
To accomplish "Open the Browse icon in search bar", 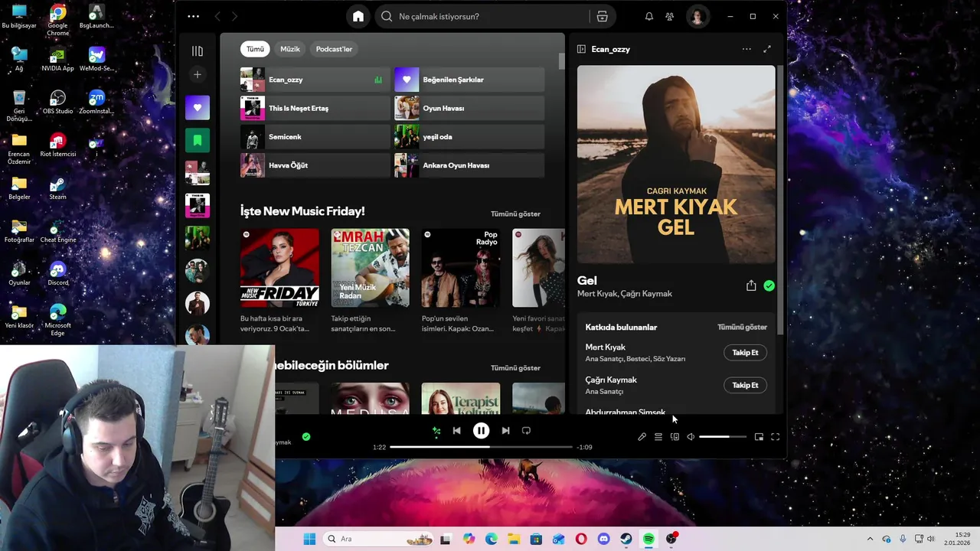I will point(602,16).
